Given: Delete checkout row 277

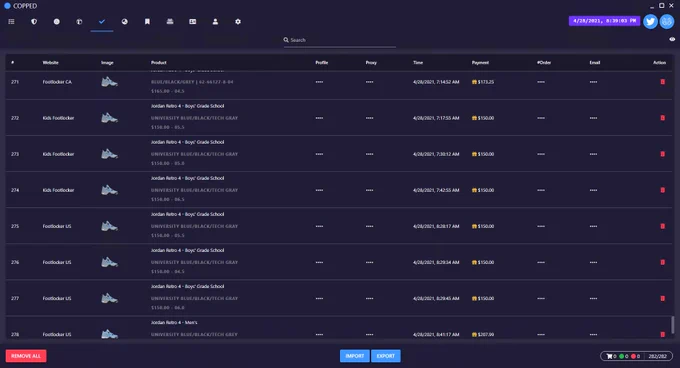Looking at the screenshot, I should pos(662,298).
